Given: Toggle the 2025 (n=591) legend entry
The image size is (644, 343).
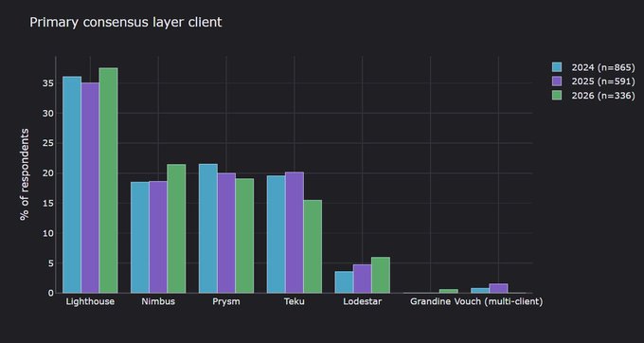Looking at the screenshot, I should pyautogui.click(x=594, y=81).
